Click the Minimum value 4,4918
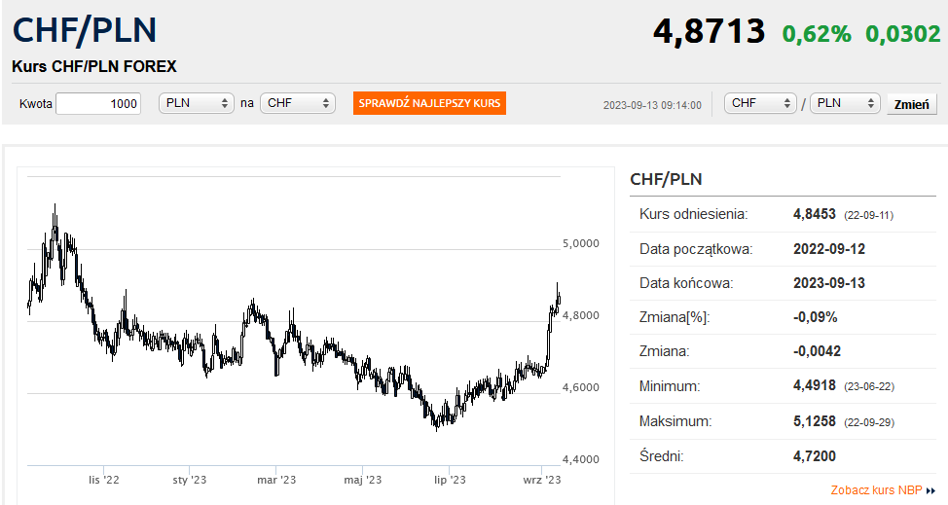Image resolution: width=948 pixels, height=505 pixels. (814, 385)
